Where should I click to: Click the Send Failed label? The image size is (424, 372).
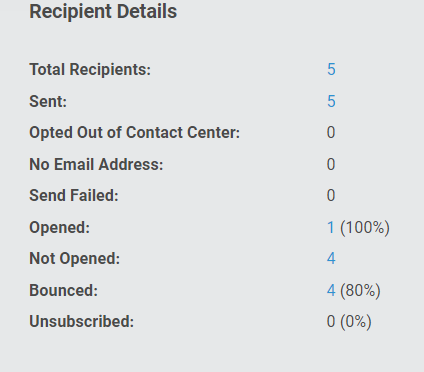74,195
